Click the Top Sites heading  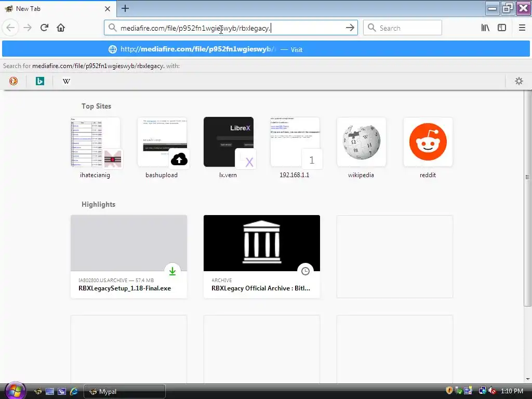coord(96,106)
